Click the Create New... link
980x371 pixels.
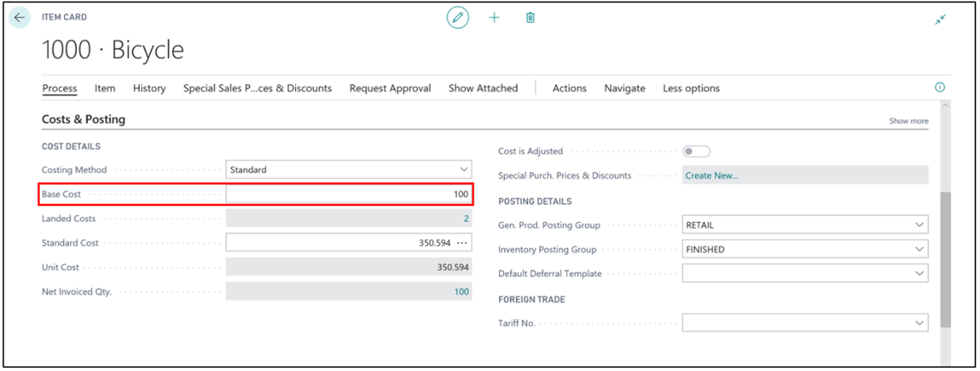click(712, 176)
